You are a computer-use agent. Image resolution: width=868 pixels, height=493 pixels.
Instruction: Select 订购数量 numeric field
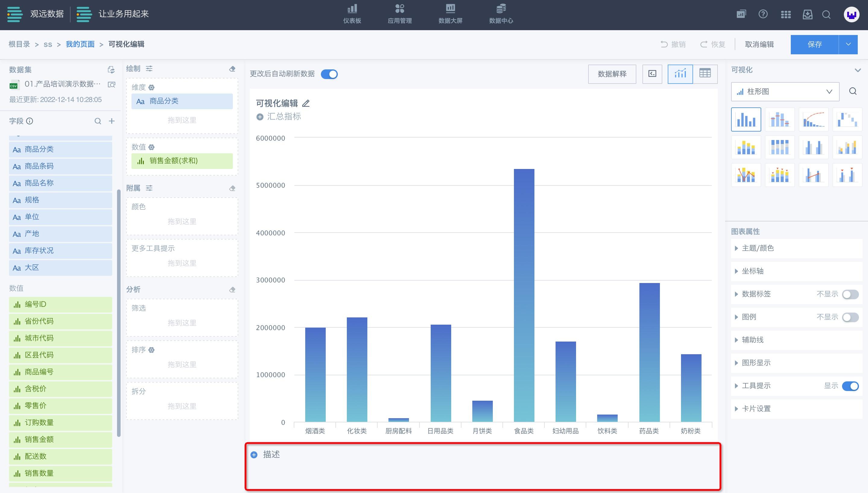tap(61, 423)
